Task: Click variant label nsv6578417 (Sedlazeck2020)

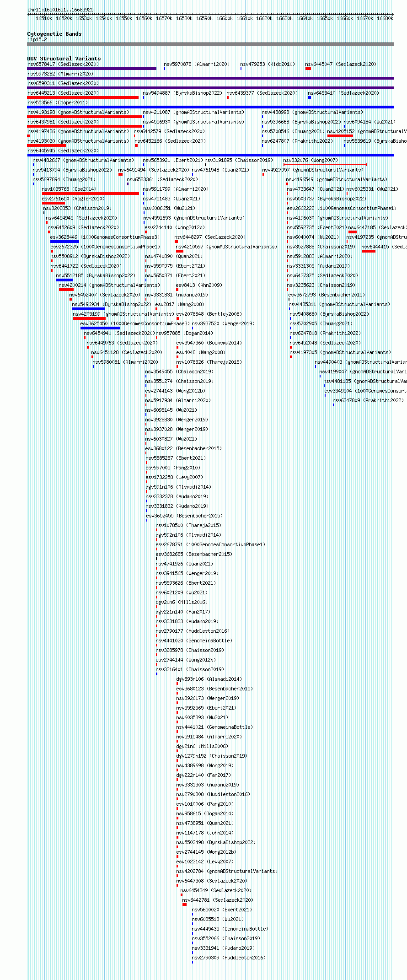Action: click(63, 65)
